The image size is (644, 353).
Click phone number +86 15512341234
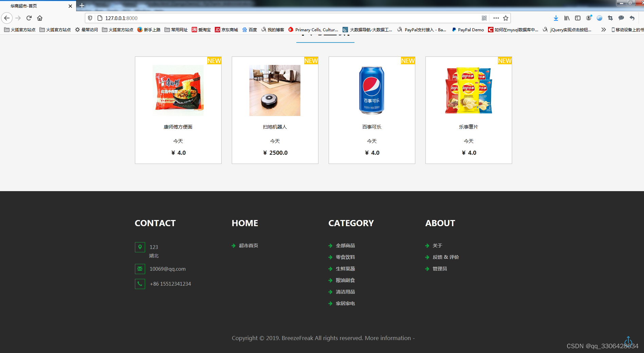point(170,284)
